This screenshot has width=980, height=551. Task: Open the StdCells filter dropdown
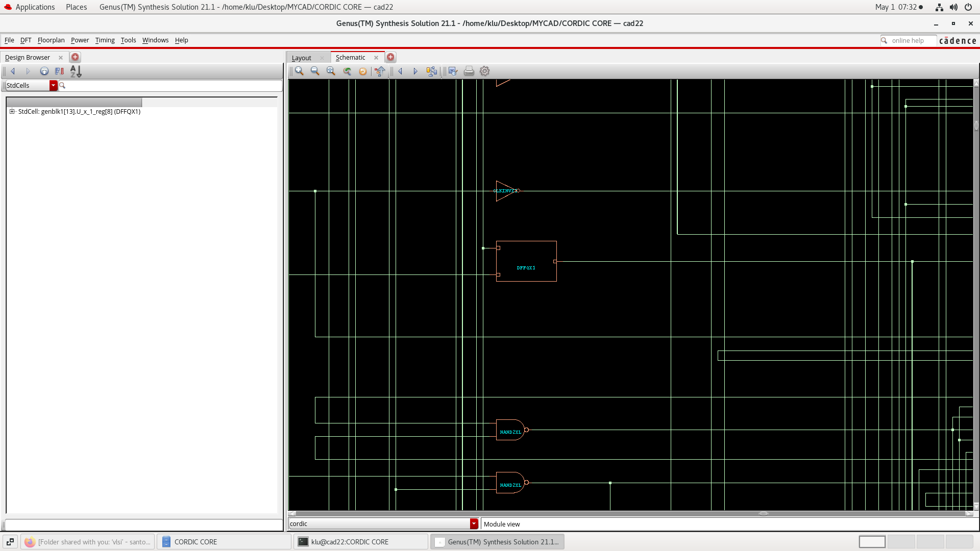[x=53, y=86]
